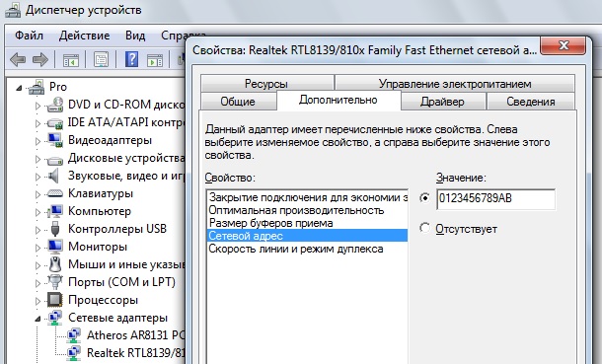Select Закрытие подключения для экономии property
Viewport: 602px width, 364px height.
pos(308,197)
